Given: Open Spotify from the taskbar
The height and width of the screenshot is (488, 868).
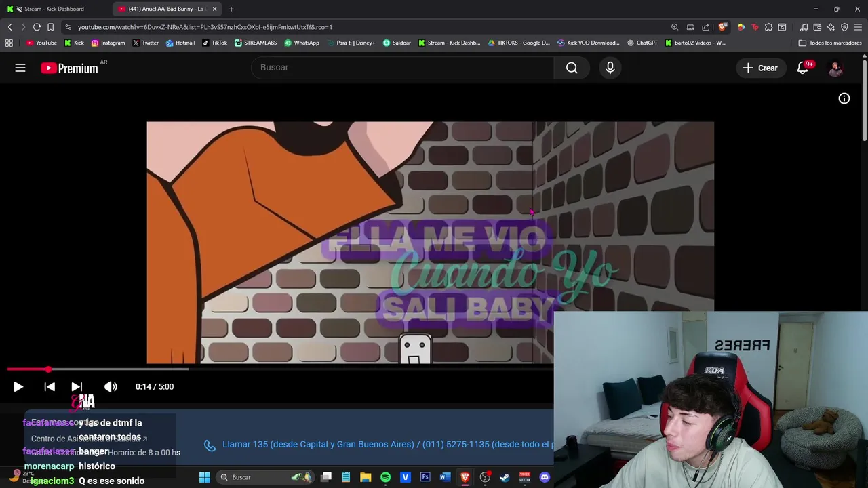Looking at the screenshot, I should (385, 477).
